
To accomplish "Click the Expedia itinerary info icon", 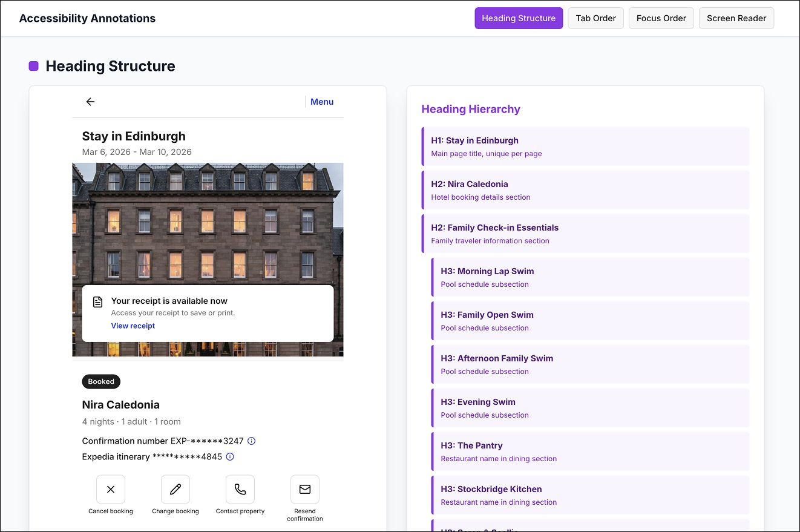I will [229, 457].
